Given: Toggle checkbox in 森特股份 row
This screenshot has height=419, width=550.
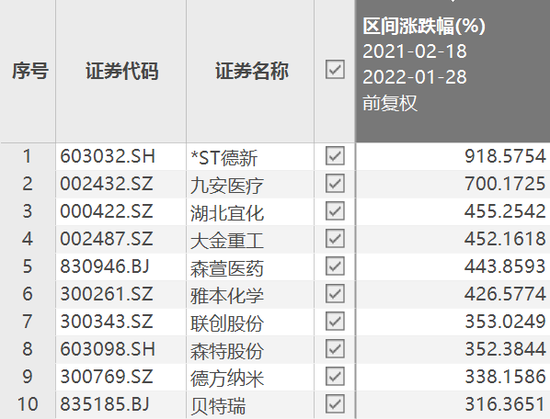Looking at the screenshot, I should click(x=335, y=349).
